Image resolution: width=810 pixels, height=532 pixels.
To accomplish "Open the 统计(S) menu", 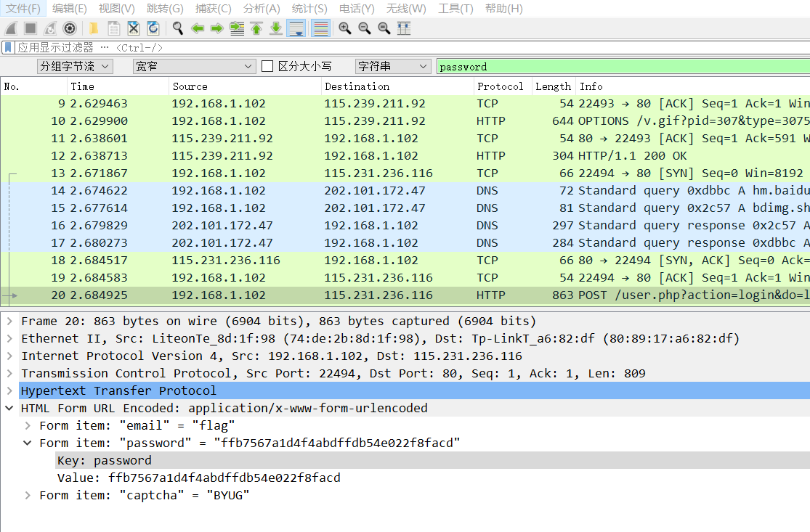I will coord(309,9).
